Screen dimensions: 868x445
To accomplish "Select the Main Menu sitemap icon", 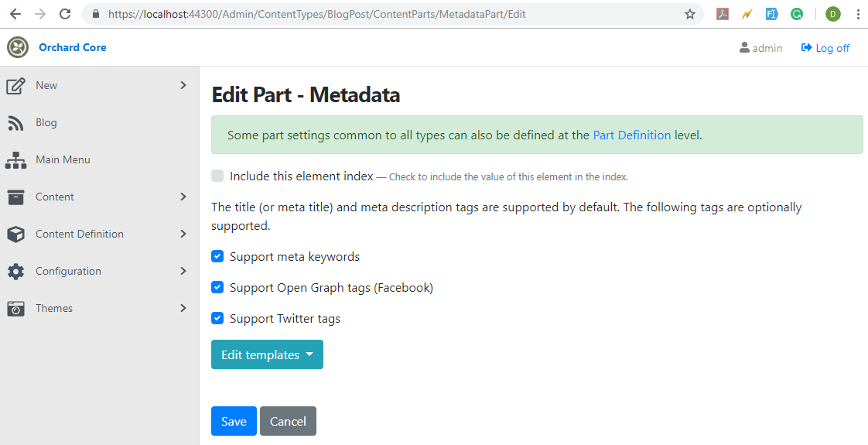I will (x=15, y=160).
